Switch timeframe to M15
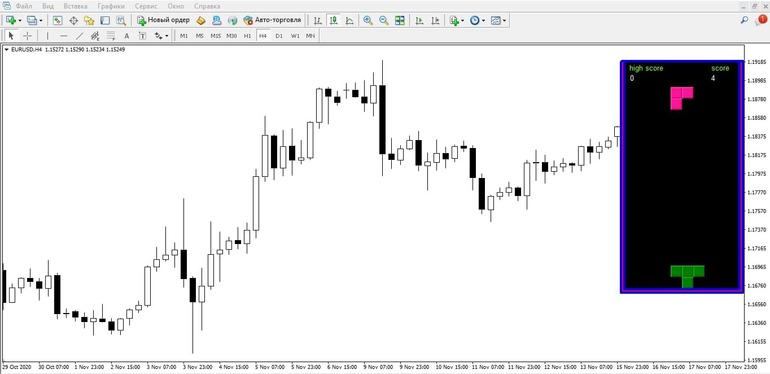770x374 pixels. pos(216,36)
